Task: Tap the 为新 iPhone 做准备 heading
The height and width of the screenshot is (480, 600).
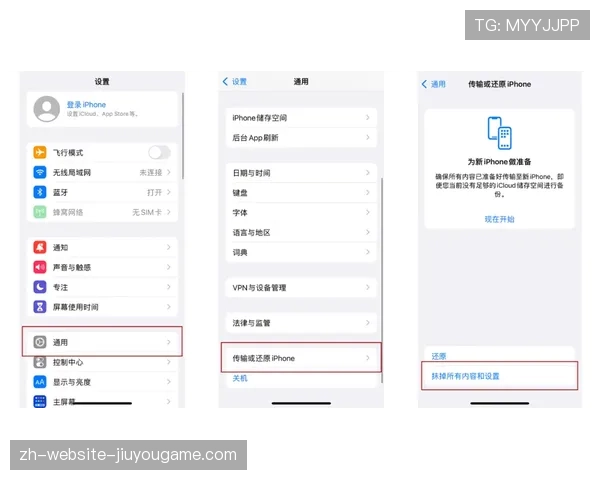Action: [x=499, y=162]
